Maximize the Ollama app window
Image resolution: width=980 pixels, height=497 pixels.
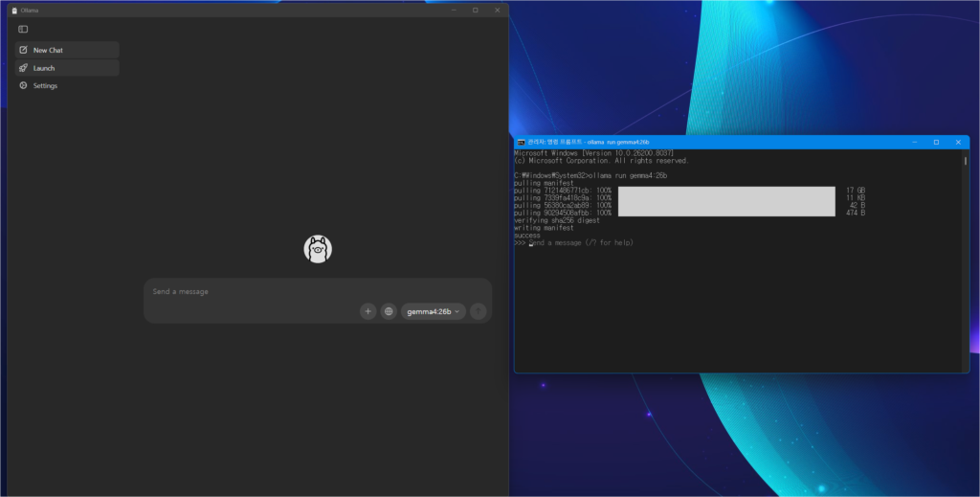coord(476,10)
